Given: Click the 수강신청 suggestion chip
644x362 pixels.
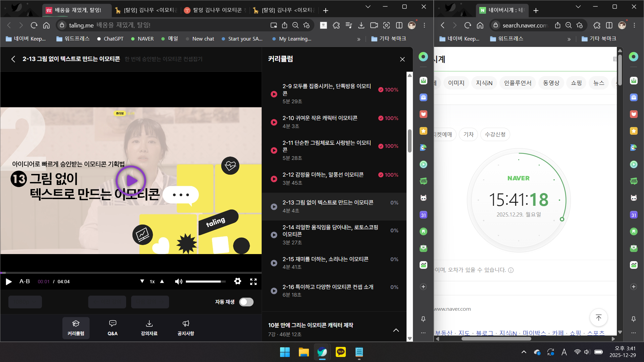Looking at the screenshot, I should tap(495, 134).
